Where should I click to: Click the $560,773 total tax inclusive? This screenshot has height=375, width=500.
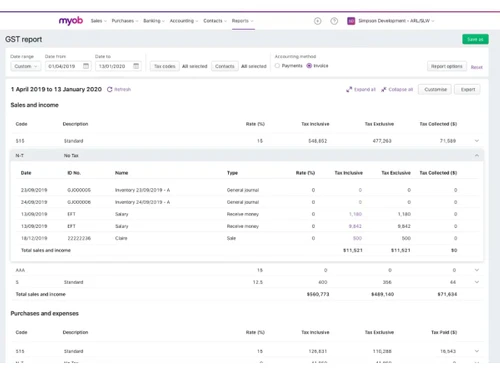pyautogui.click(x=318, y=294)
